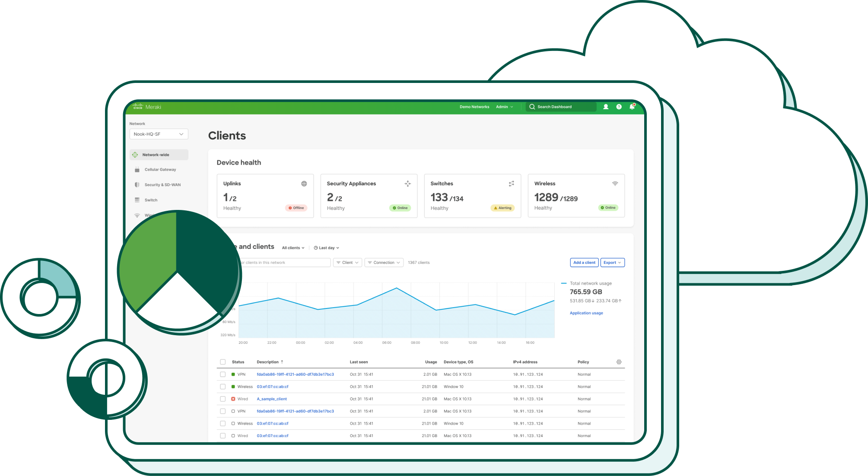The height and width of the screenshot is (476, 868).
Task: Open the Last day time range dropdown
Action: 327,248
